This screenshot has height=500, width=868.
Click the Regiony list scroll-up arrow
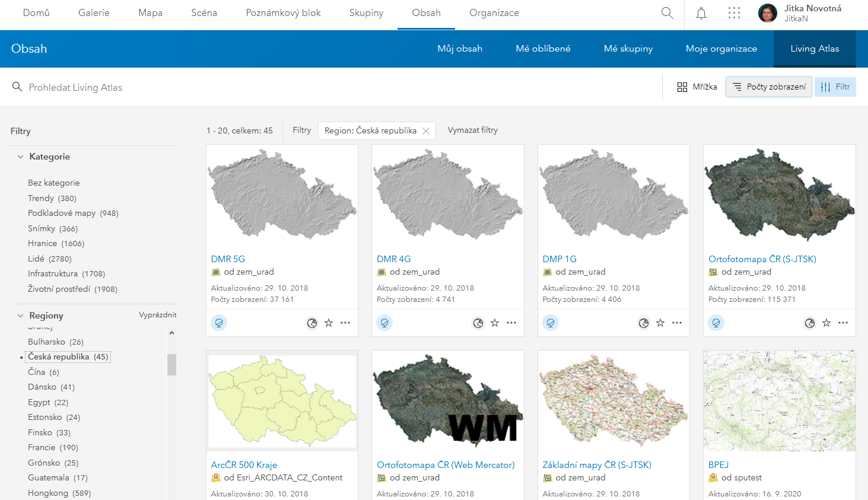coord(171,333)
